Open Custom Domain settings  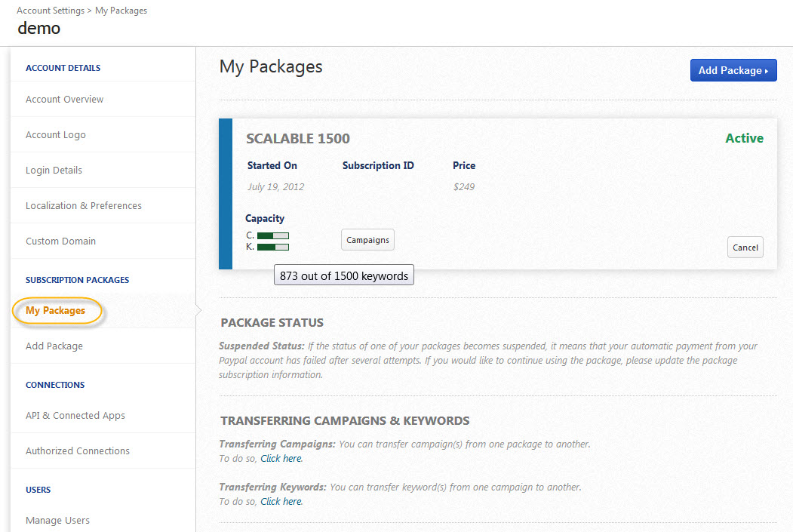click(60, 241)
